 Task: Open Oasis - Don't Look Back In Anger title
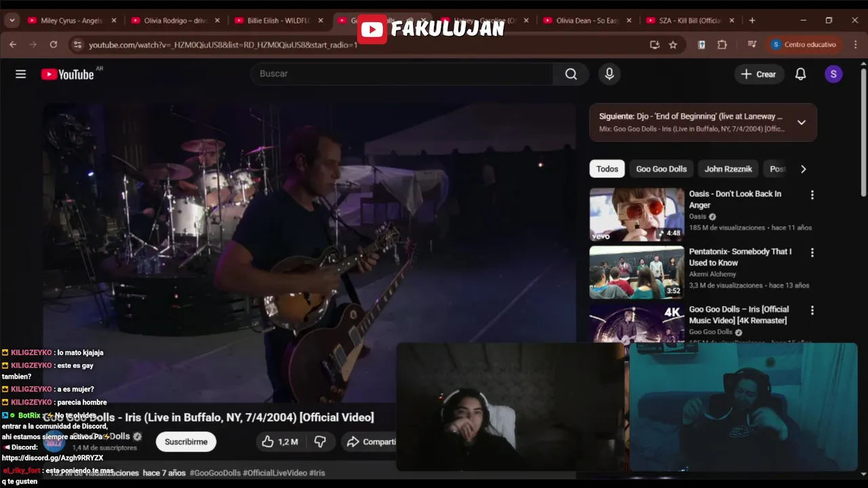click(736, 199)
